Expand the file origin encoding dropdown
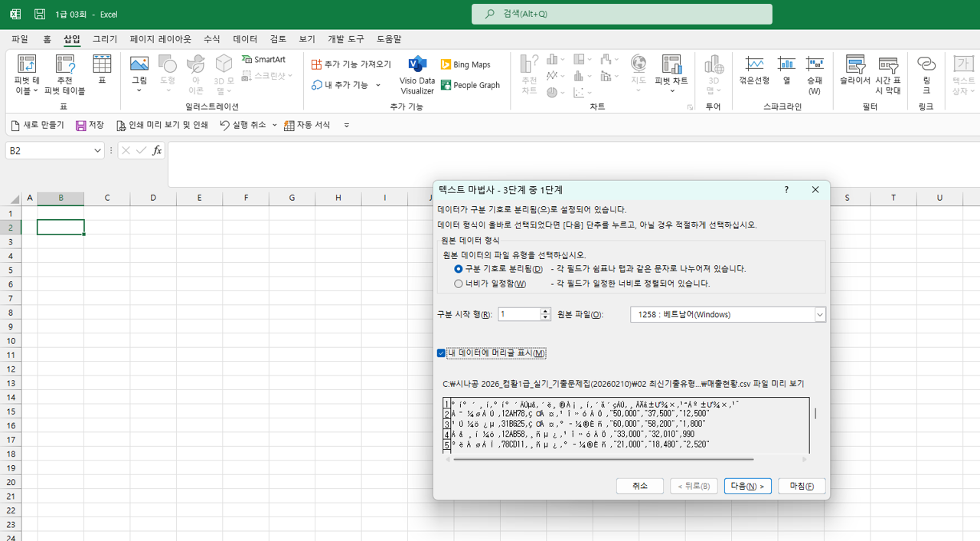The image size is (980, 541). pyautogui.click(x=820, y=315)
